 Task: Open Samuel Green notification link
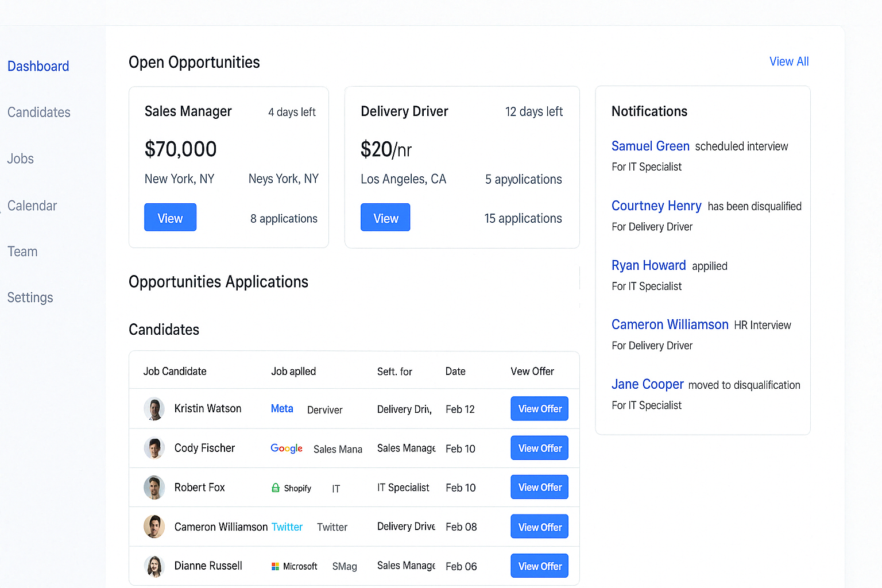coord(650,146)
